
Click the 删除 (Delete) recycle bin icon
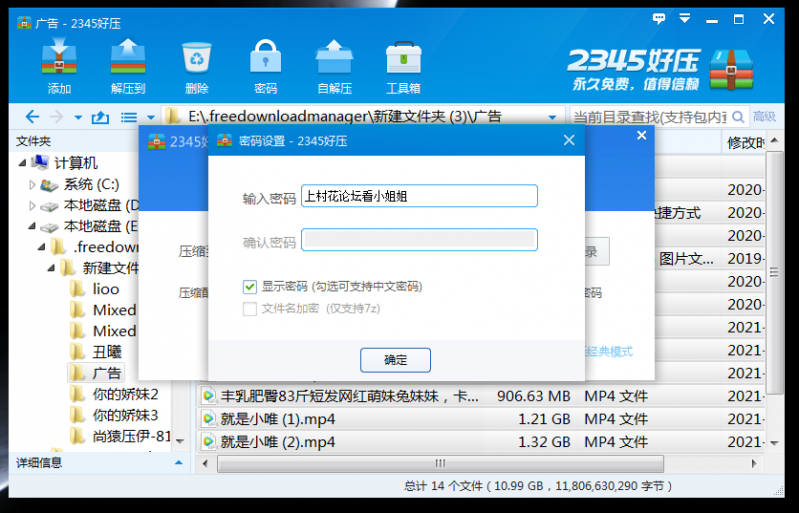pos(196,65)
